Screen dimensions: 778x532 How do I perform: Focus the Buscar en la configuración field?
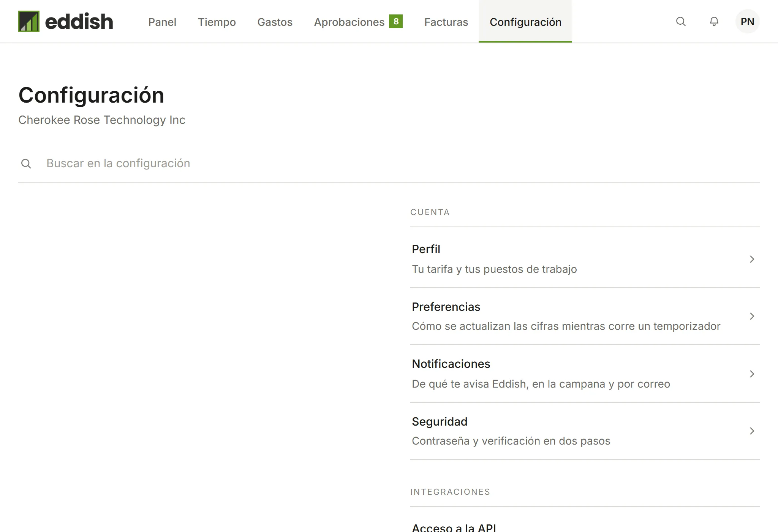[389, 163]
